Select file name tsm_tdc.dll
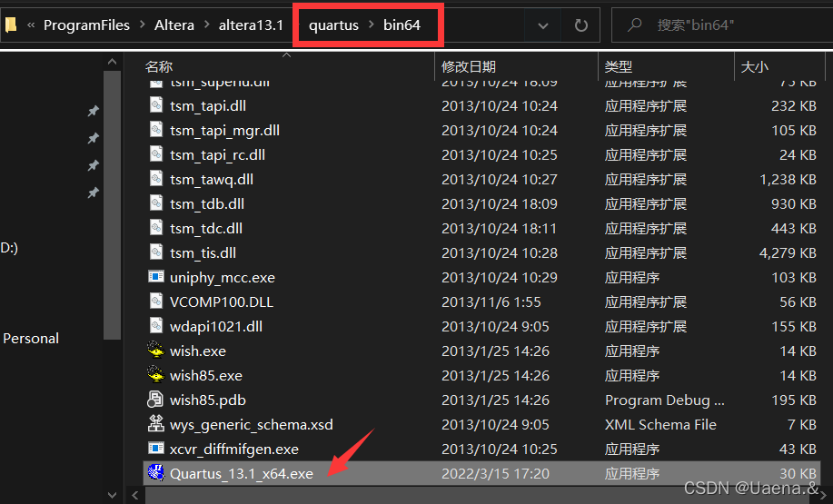Viewport: 833px width, 504px height. tap(206, 228)
